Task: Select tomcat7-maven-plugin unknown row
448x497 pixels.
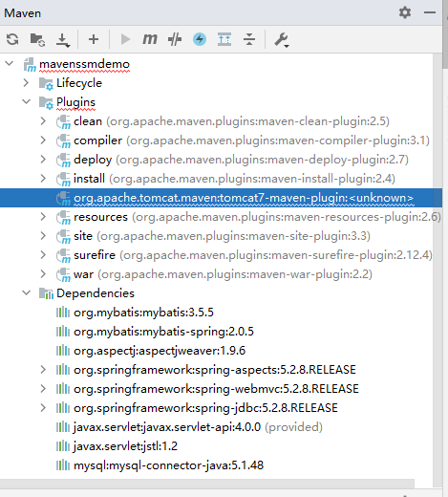Action: pyautogui.click(x=221, y=198)
